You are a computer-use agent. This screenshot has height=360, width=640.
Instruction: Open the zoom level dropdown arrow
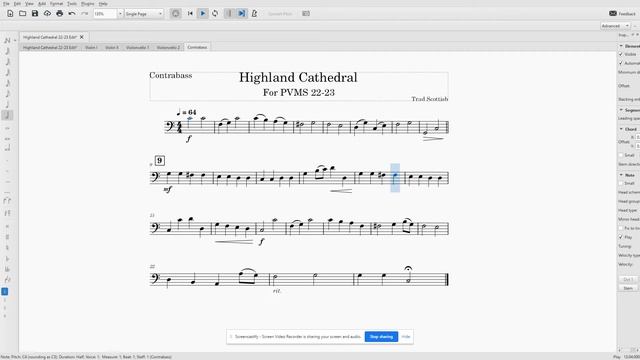[120, 13]
